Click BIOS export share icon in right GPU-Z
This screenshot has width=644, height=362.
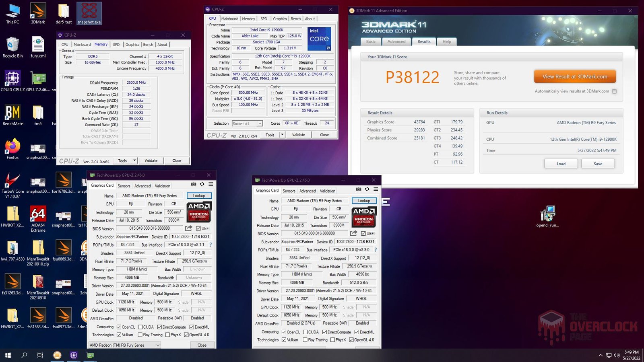click(x=354, y=233)
